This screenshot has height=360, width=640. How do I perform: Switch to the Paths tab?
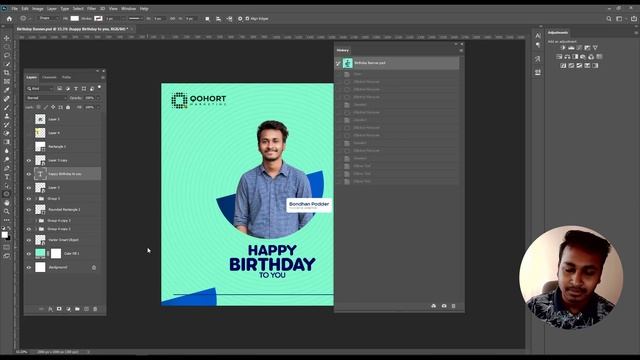point(67,77)
